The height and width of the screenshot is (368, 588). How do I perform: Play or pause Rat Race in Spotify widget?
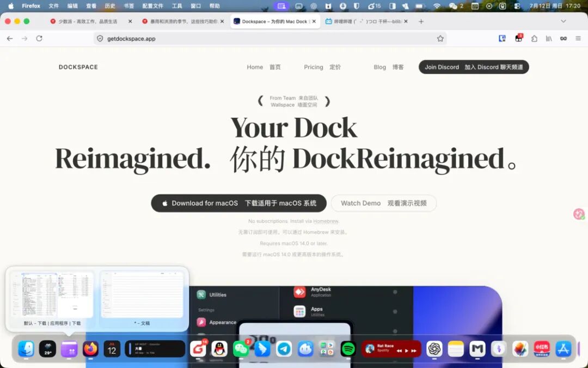(x=407, y=351)
